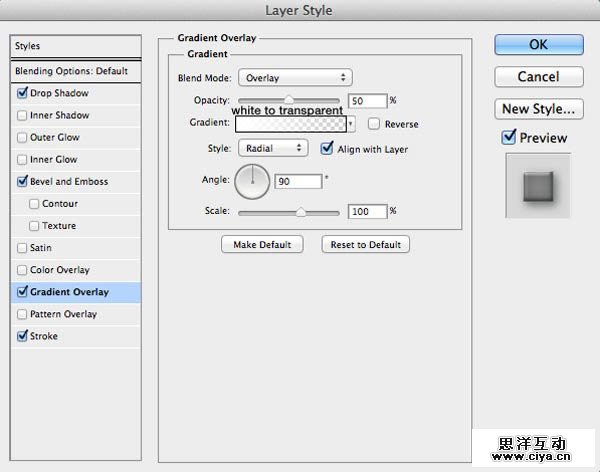
Task: Open the Blend Mode Overlay dropdown
Action: pyautogui.click(x=294, y=77)
